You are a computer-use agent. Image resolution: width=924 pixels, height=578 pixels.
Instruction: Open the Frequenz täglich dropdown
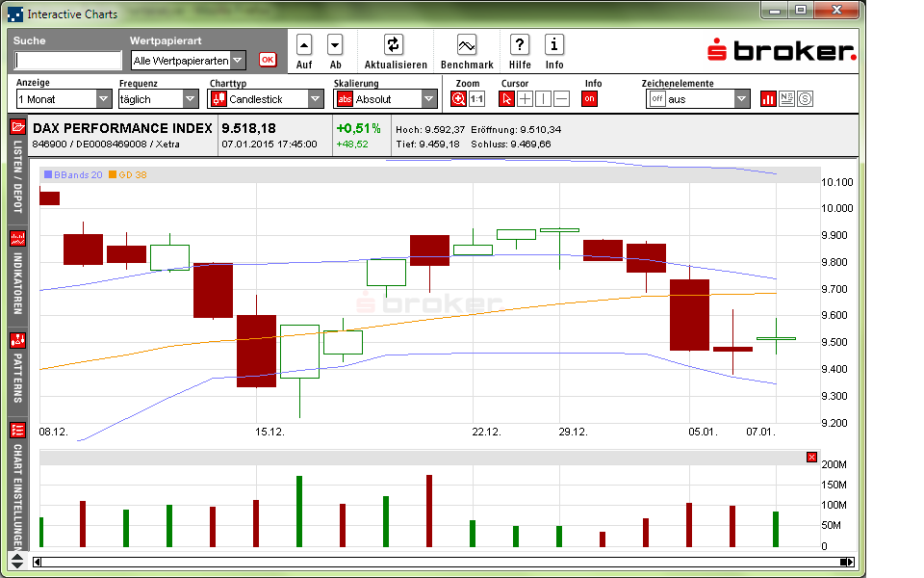click(158, 99)
